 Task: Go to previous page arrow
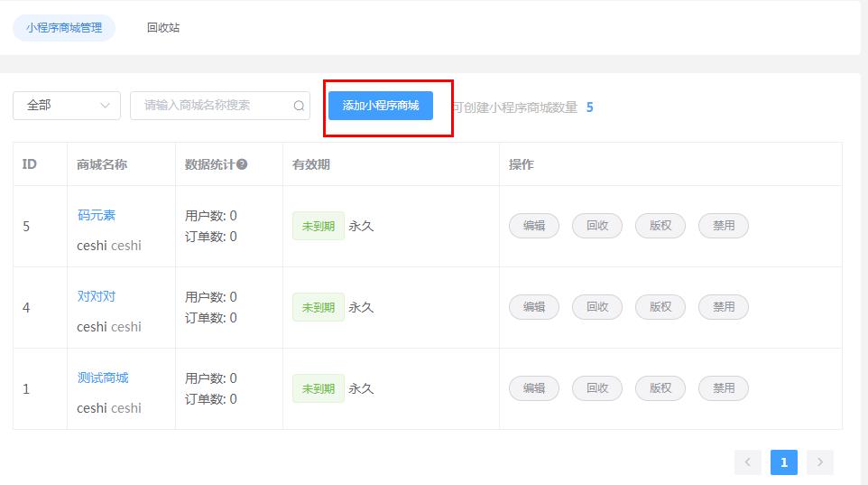pos(747,462)
